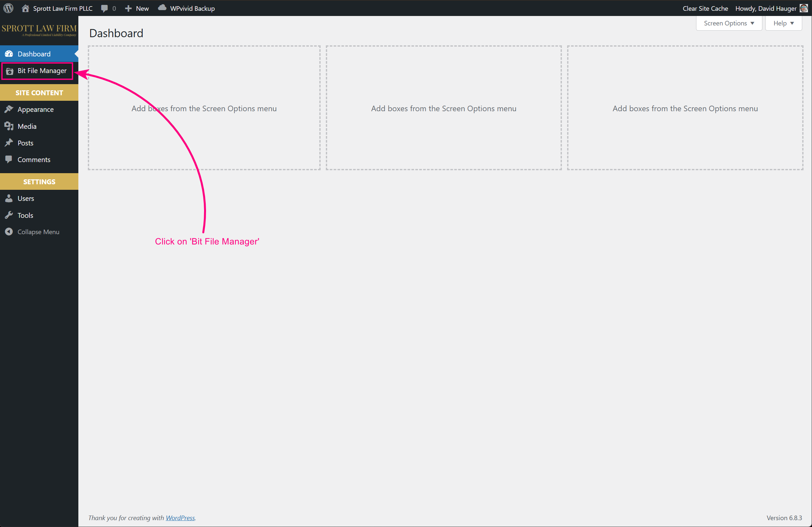Open the Media menu item

(27, 126)
